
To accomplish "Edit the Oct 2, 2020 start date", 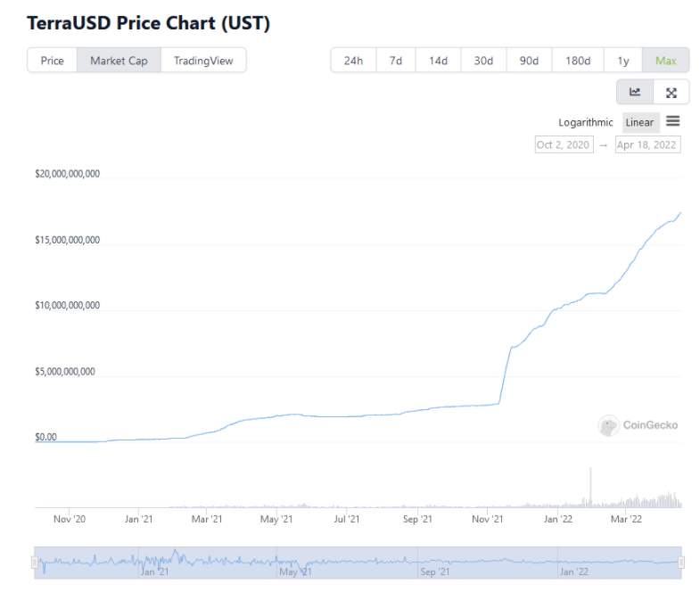I will click(x=564, y=144).
